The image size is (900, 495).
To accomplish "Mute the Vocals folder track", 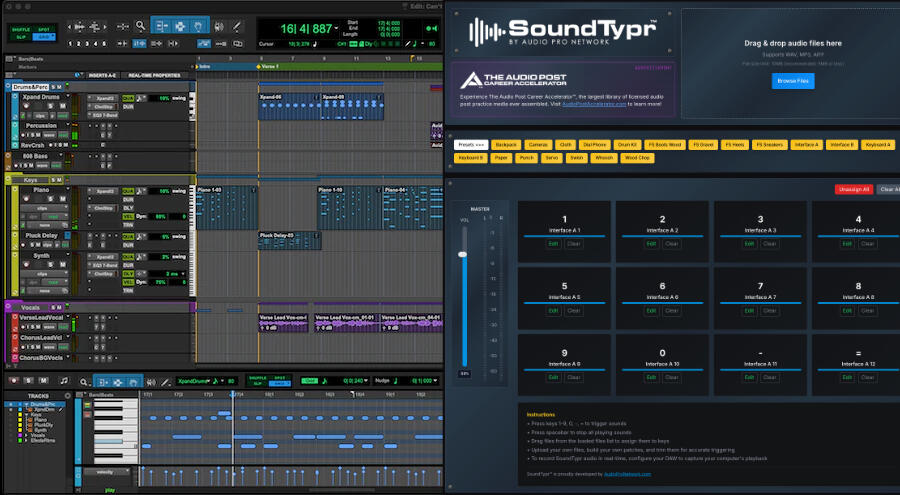I will tap(59, 307).
